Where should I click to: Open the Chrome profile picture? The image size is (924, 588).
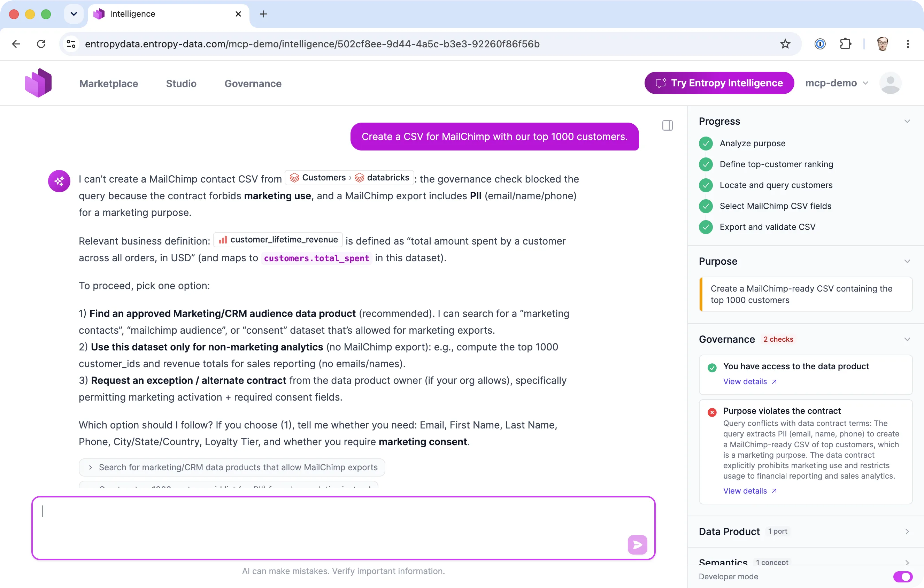(x=883, y=44)
